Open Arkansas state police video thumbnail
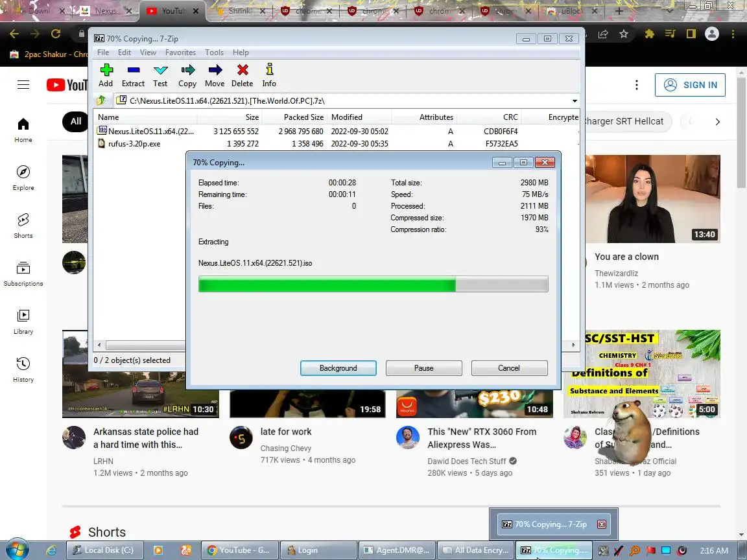The height and width of the screenshot is (560, 747). pos(141,374)
